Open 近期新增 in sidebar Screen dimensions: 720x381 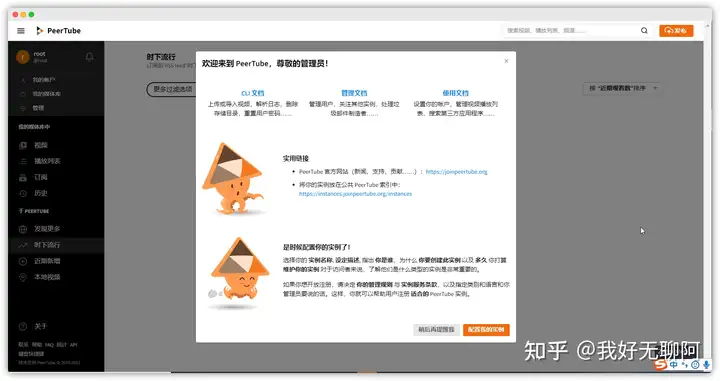pos(47,261)
